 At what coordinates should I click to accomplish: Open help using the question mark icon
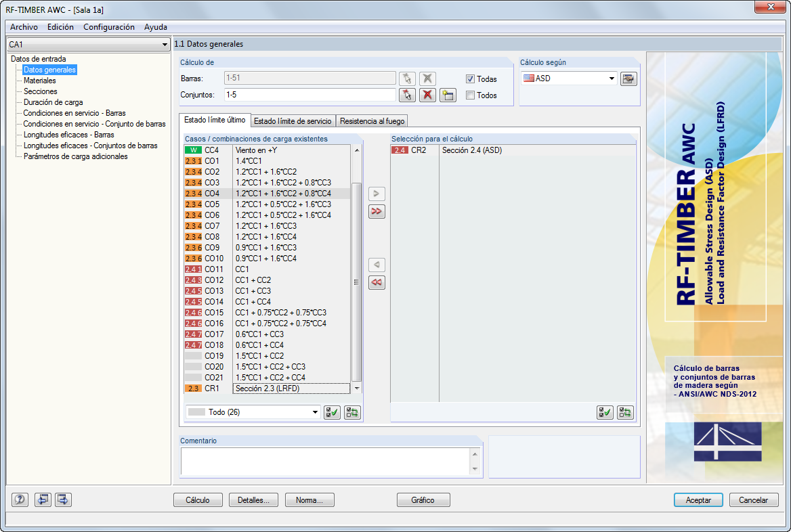tap(18, 500)
